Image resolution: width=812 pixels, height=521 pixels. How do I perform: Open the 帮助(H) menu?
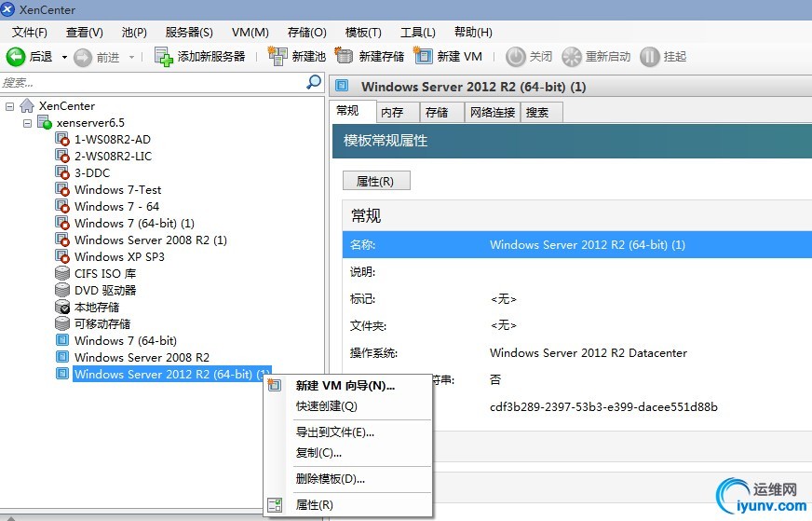point(473,32)
